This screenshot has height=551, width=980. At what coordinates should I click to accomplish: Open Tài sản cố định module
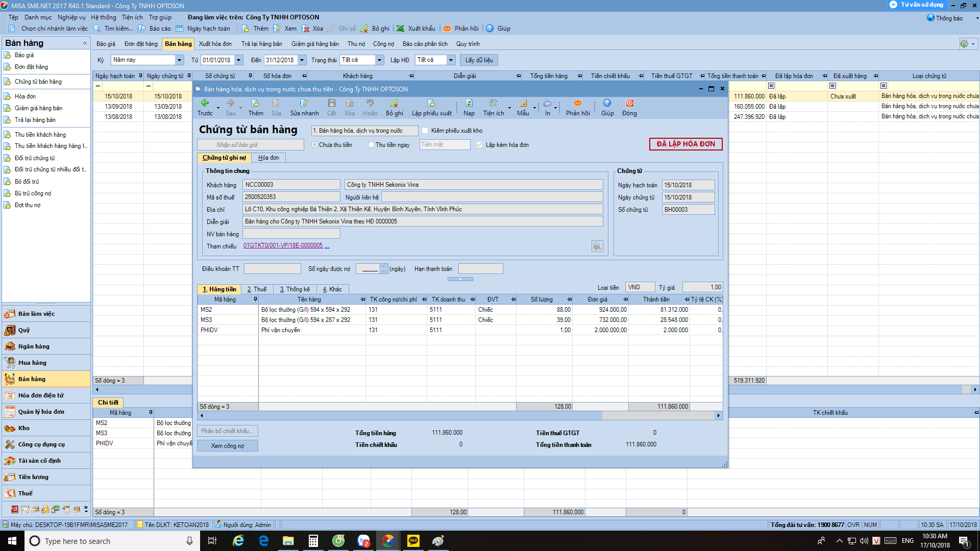pyautogui.click(x=46, y=461)
